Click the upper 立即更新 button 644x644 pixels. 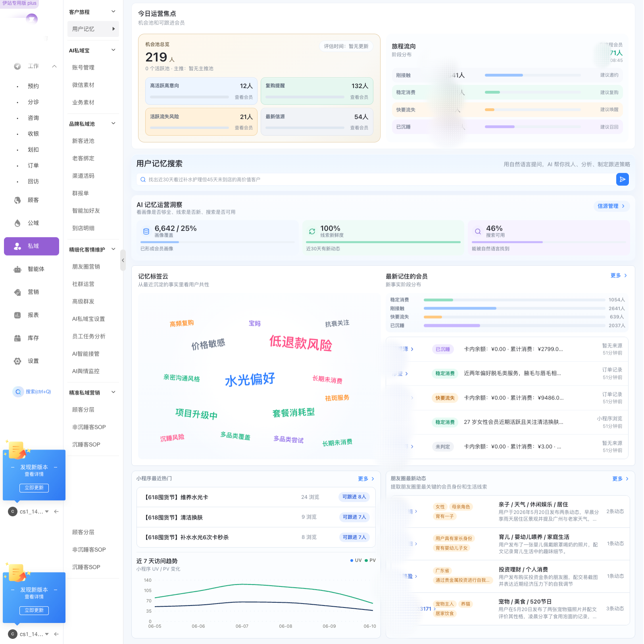34,488
